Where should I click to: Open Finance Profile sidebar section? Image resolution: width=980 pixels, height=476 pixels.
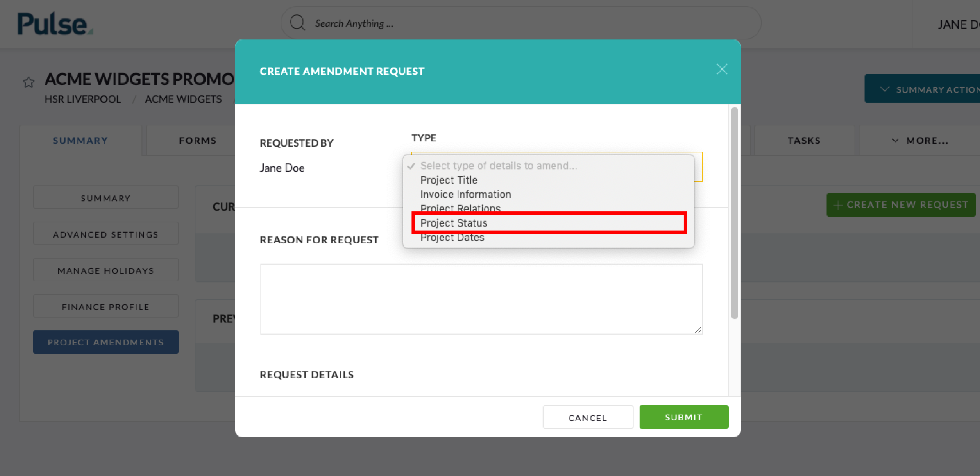[106, 307]
